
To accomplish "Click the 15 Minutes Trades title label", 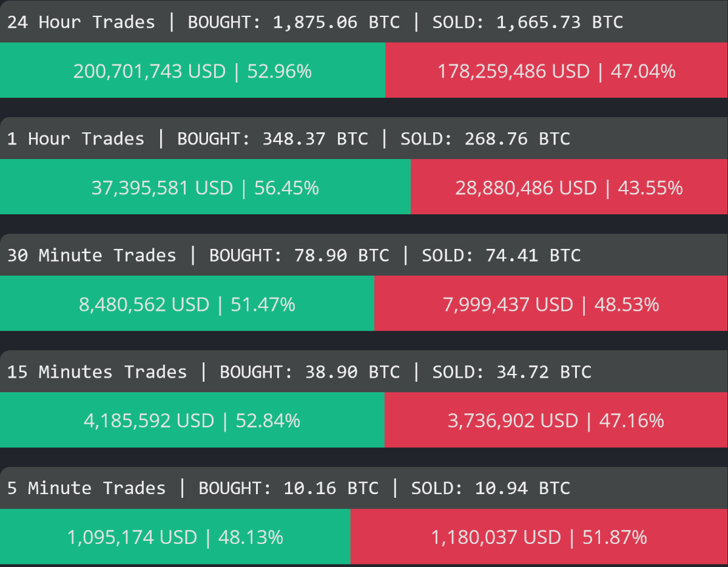I will click(x=97, y=372).
